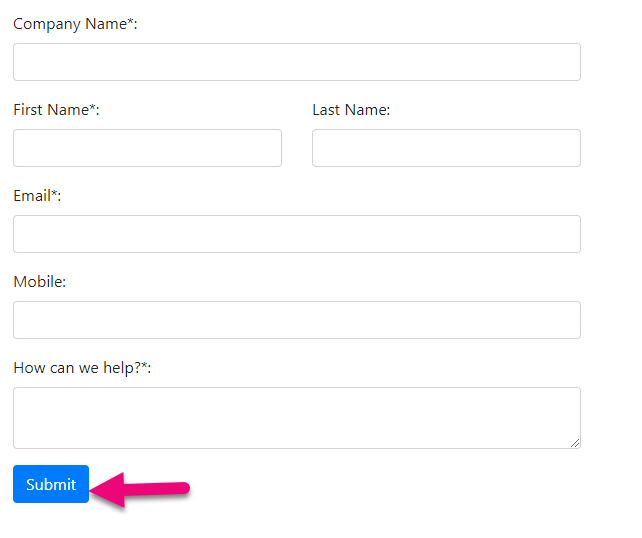Focus the First Name text box
The image size is (642, 538).
click(x=147, y=148)
